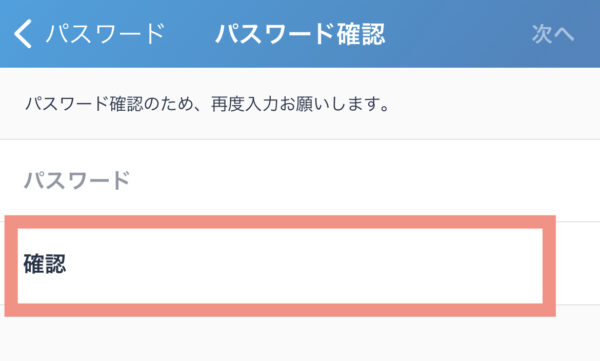The height and width of the screenshot is (361, 600).
Task: Tap the back chevron arrow icon
Action: (x=23, y=34)
